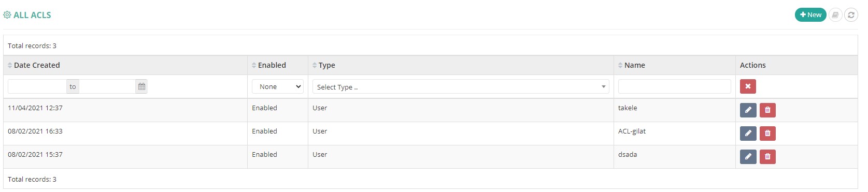Open the calendar date picker icon
868x192 pixels.
coord(141,86)
